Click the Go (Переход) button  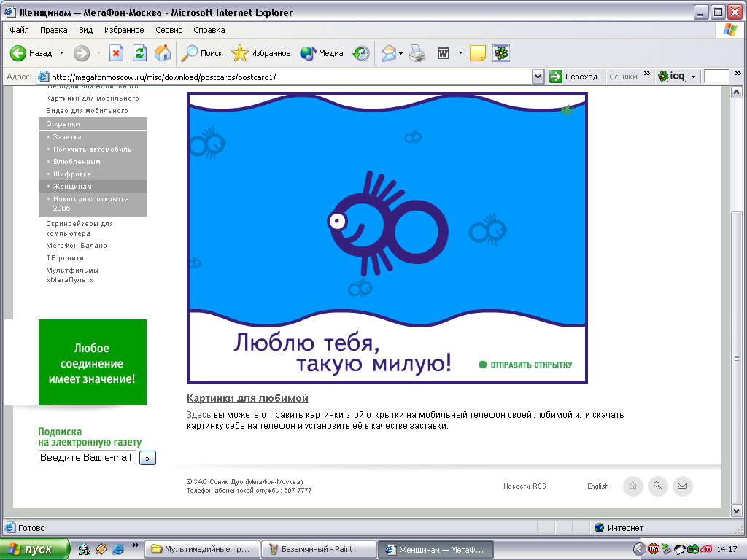coord(573,77)
